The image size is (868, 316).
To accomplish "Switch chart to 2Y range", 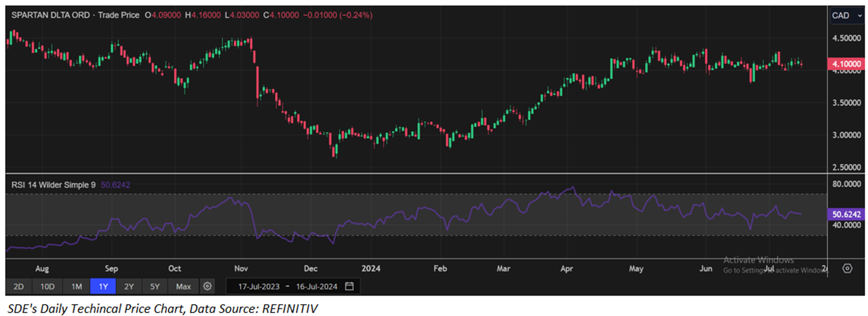I will pos(129,286).
